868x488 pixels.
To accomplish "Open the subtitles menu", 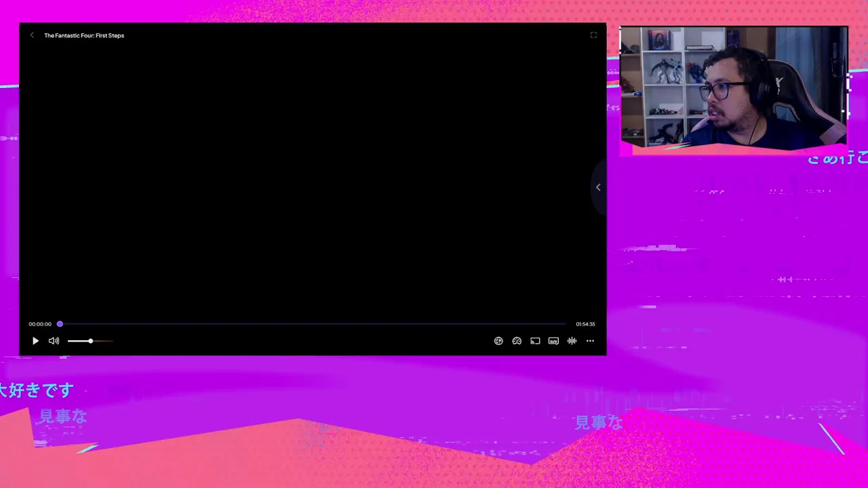I will point(553,341).
